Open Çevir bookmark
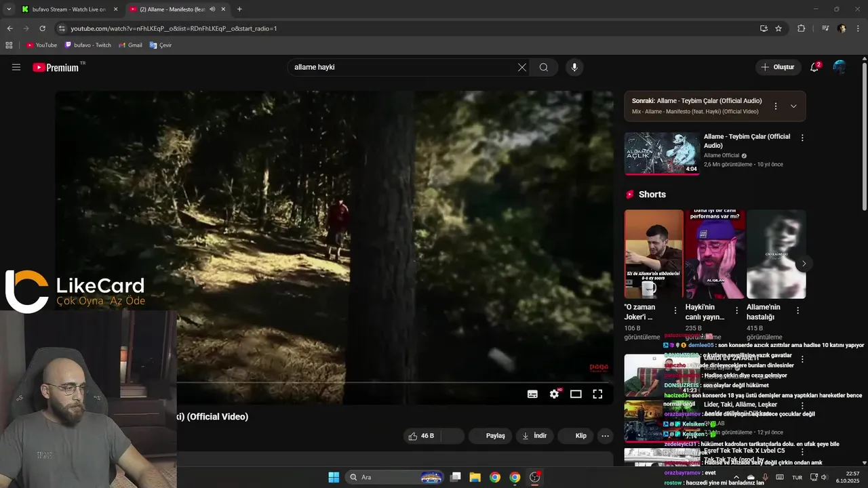The height and width of the screenshot is (488, 868). click(161, 45)
